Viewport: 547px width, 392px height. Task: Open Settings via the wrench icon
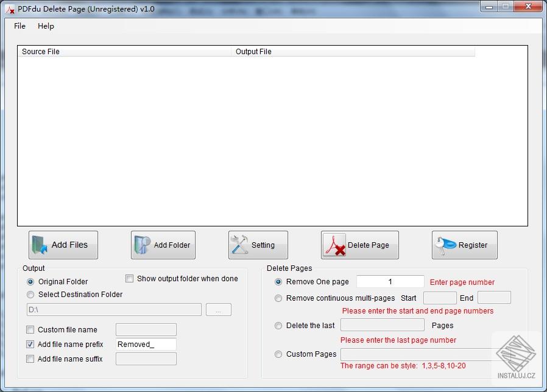pos(238,245)
